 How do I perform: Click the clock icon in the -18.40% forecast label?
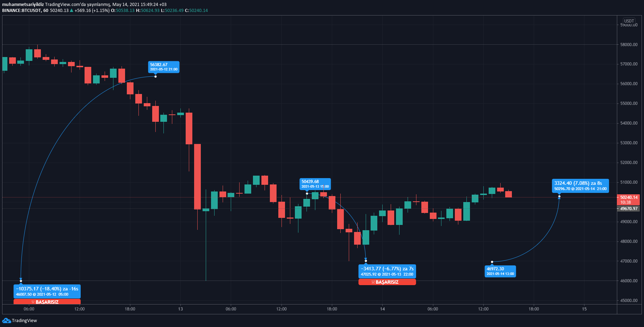(35, 294)
